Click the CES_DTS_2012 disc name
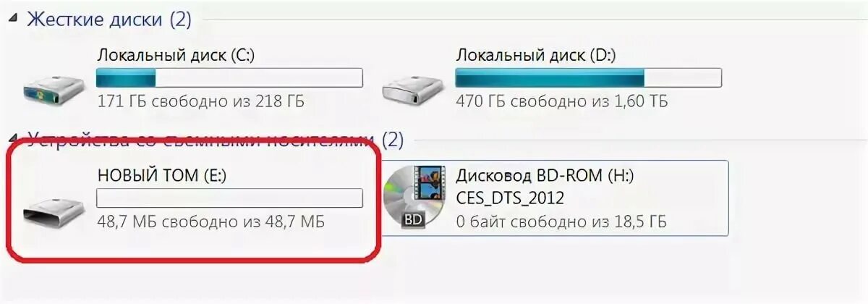Viewport: 868px width, 304px height. pos(510,198)
